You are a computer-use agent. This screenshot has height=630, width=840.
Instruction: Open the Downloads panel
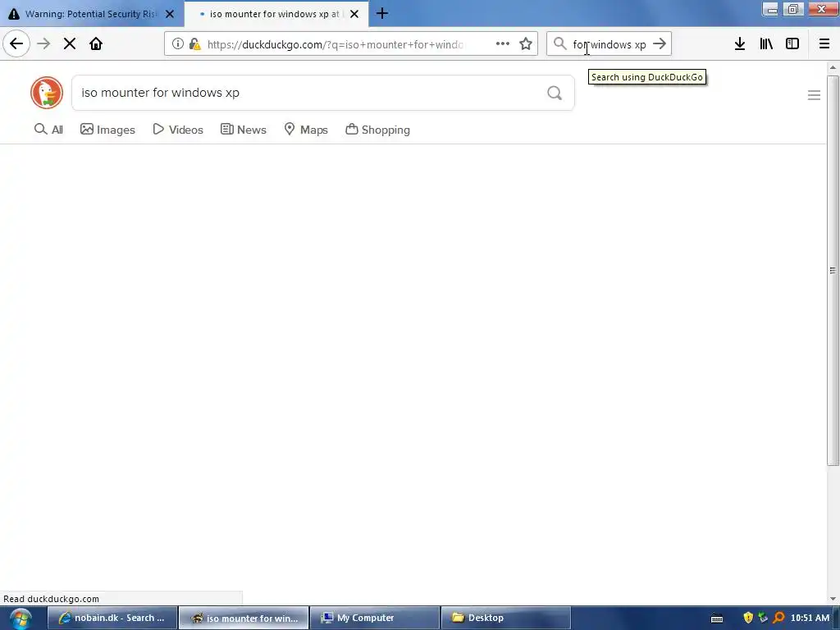point(740,43)
